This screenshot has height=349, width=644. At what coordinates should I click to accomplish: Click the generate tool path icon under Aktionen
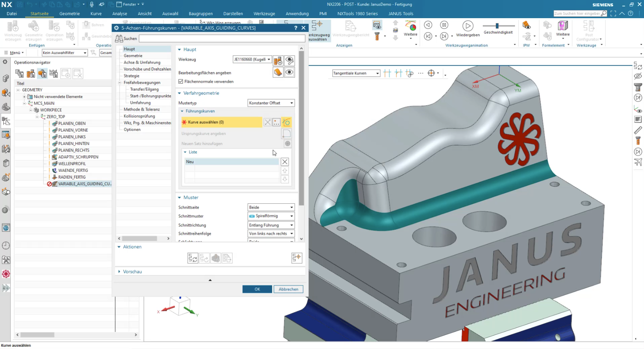193,258
